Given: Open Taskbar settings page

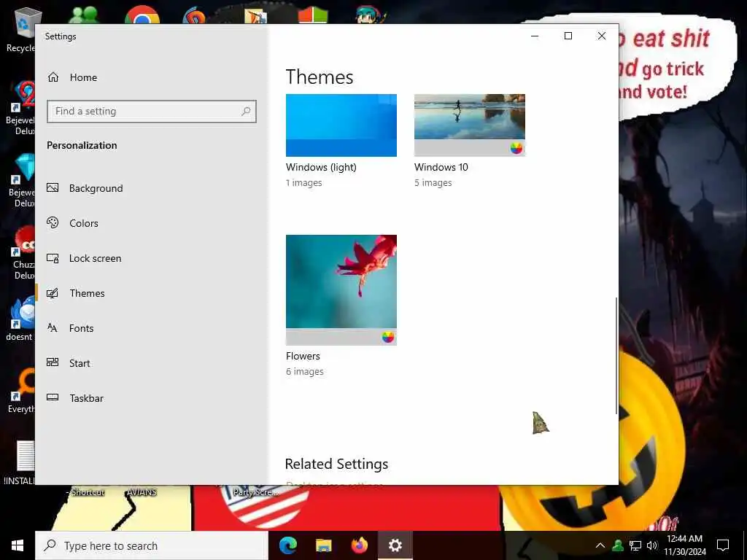Looking at the screenshot, I should [152, 398].
